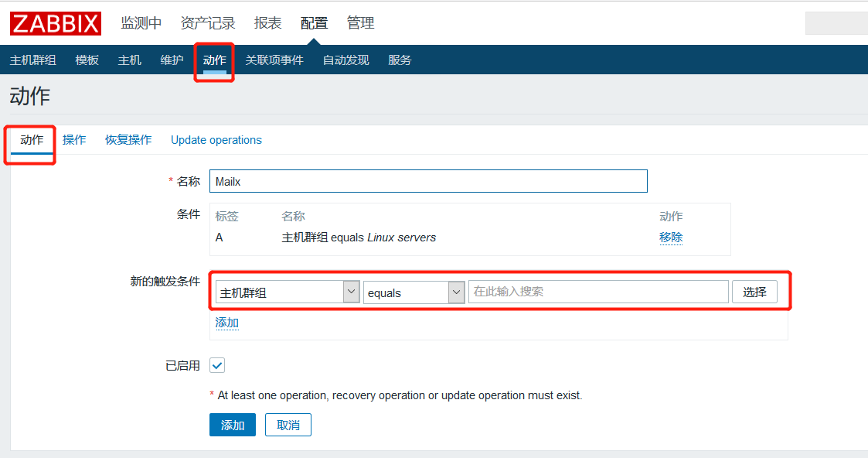
Task: Click the 在此输入搜索 search field
Action: (x=597, y=292)
